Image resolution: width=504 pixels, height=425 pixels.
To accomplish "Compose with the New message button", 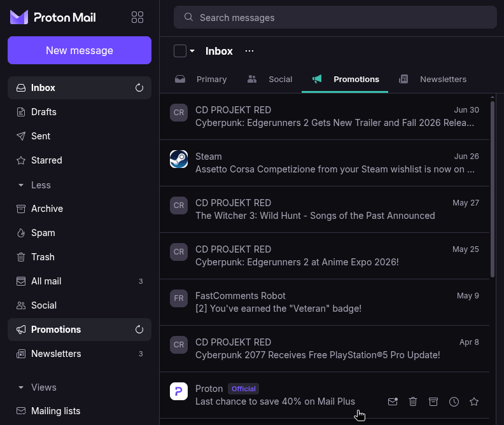I will [x=80, y=50].
